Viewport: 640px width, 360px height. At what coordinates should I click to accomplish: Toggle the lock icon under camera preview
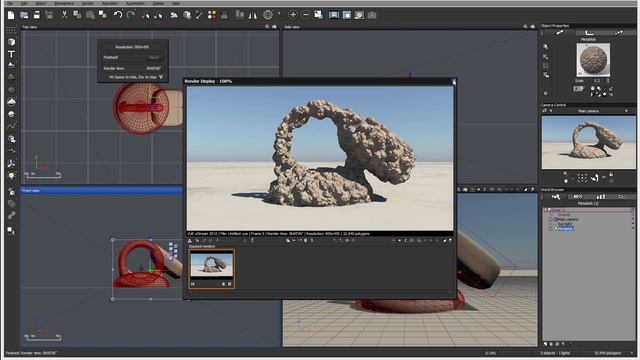[611, 175]
